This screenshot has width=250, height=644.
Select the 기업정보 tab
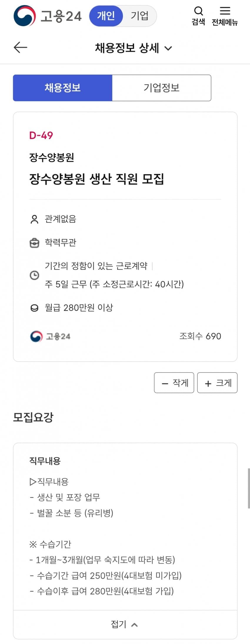click(161, 88)
